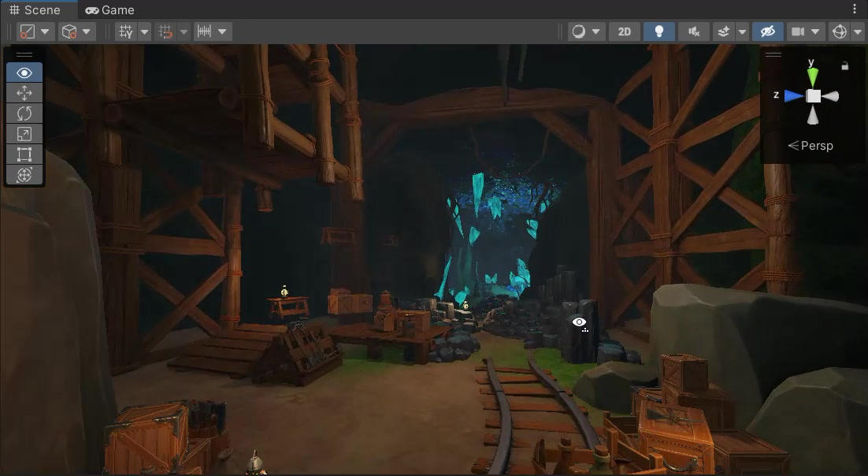Click the Persp projection label
This screenshot has width=868, height=476.
click(x=811, y=146)
